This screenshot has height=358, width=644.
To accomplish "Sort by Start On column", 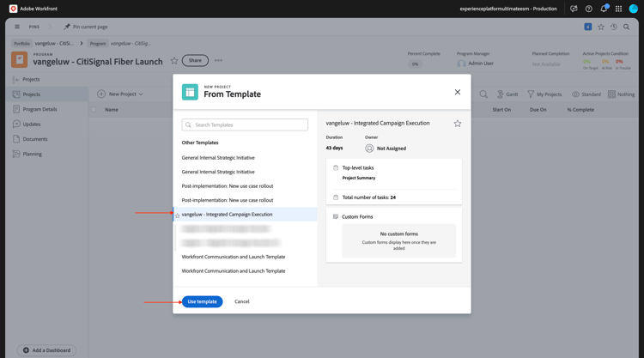I will 501,110.
